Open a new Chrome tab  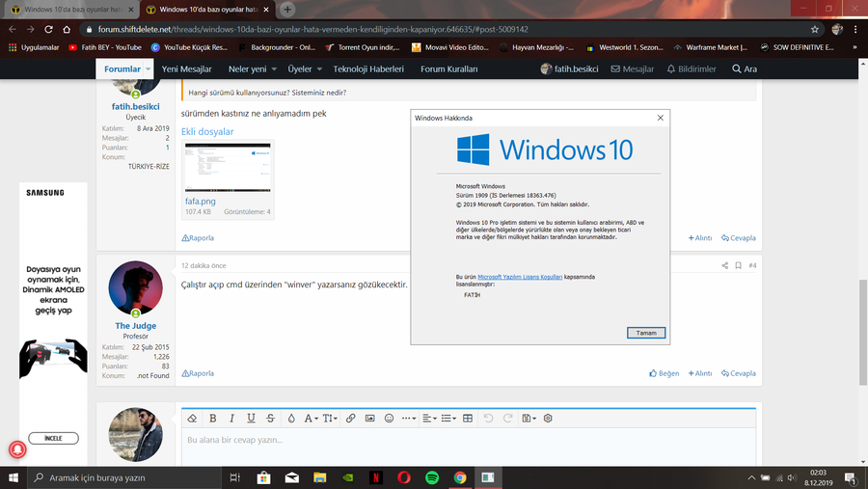287,10
